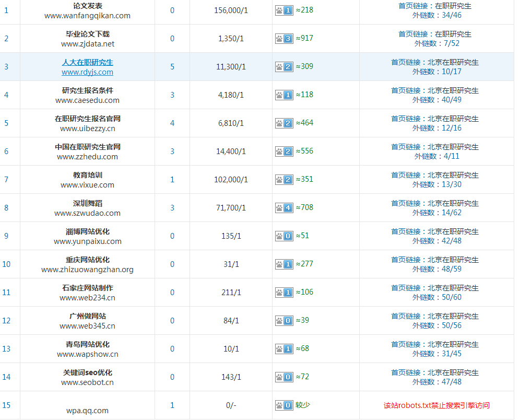This screenshot has width=520, height=420.
Task: Click the 156,000/1 index count
Action: pyautogui.click(x=231, y=10)
